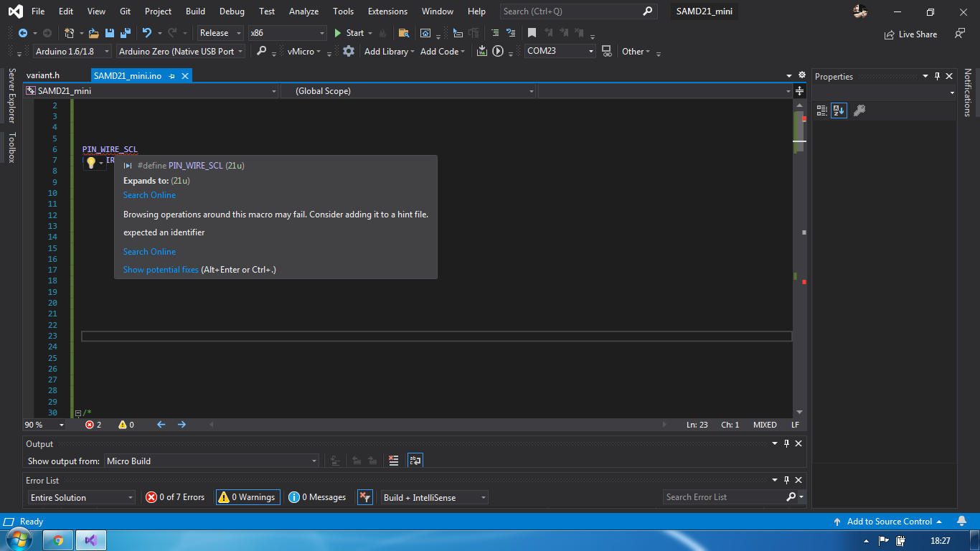The width and height of the screenshot is (980, 551).
Task: Open the Git menu
Action: [x=126, y=11]
